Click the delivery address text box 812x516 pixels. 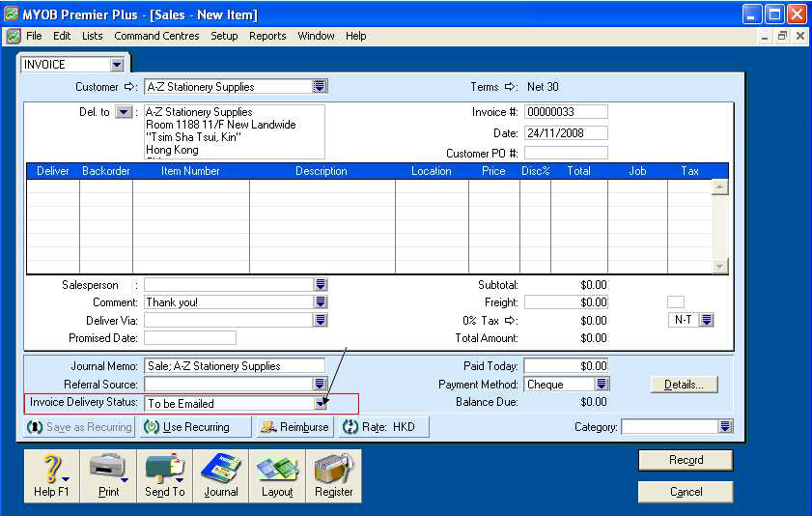pyautogui.click(x=235, y=131)
